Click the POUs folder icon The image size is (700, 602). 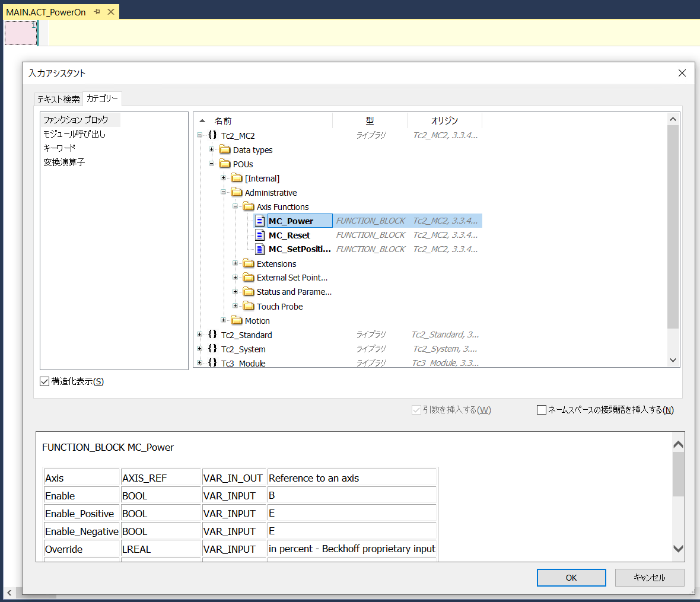coord(225,164)
